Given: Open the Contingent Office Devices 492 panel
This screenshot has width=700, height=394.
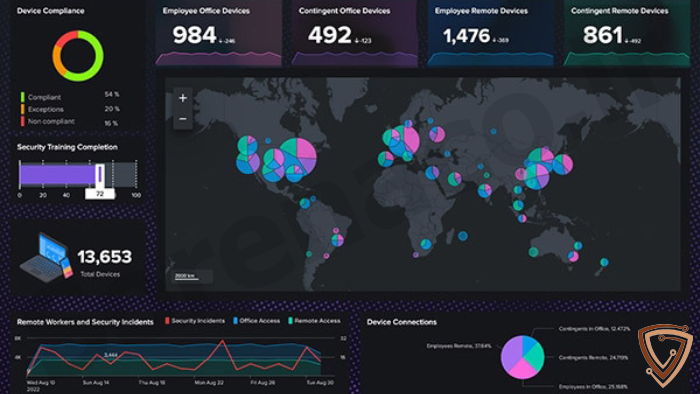Looking at the screenshot, I should pos(355,33).
